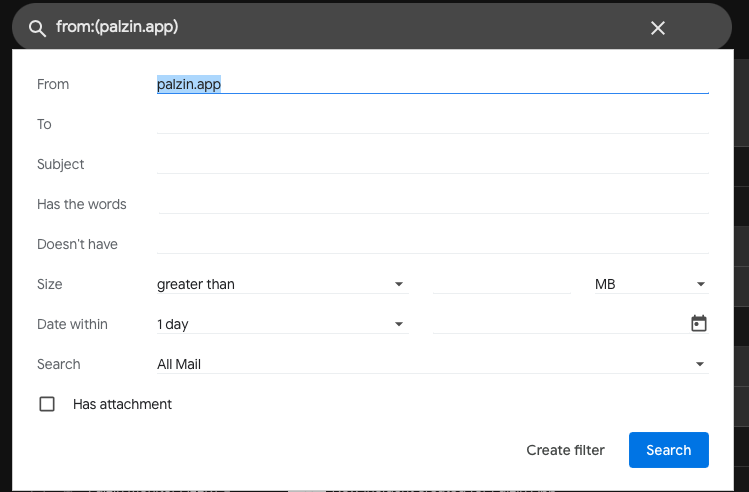Image resolution: width=749 pixels, height=492 pixels.
Task: Click the size value input field
Action: click(502, 284)
